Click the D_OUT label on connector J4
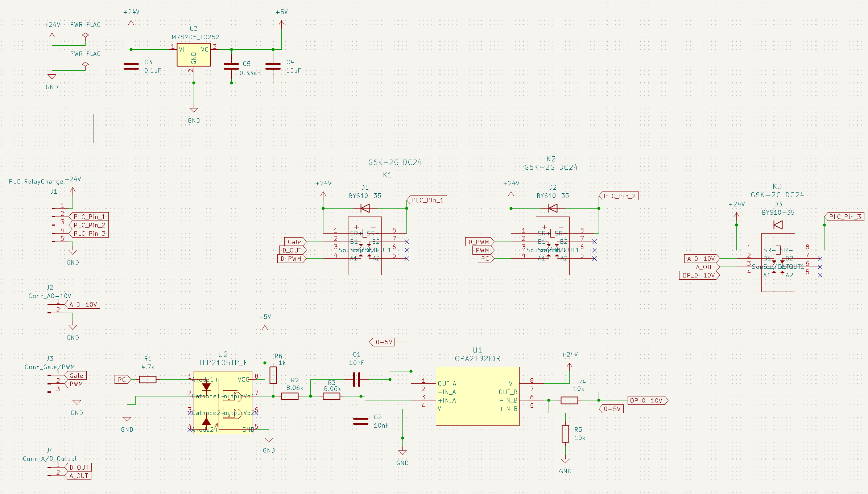868x494 pixels. 79,468
